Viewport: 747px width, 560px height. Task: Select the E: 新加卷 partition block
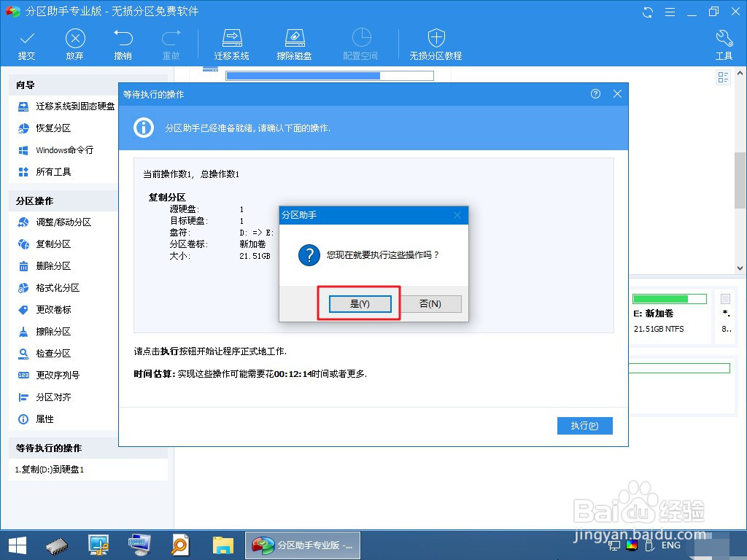pyautogui.click(x=670, y=316)
